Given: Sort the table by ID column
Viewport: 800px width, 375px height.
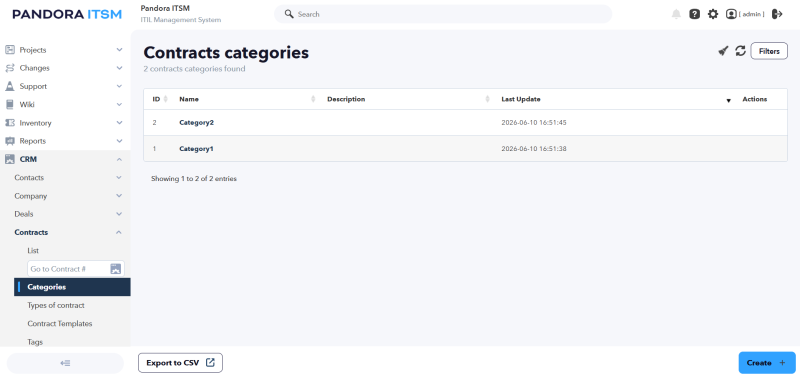Looking at the screenshot, I should [165, 99].
